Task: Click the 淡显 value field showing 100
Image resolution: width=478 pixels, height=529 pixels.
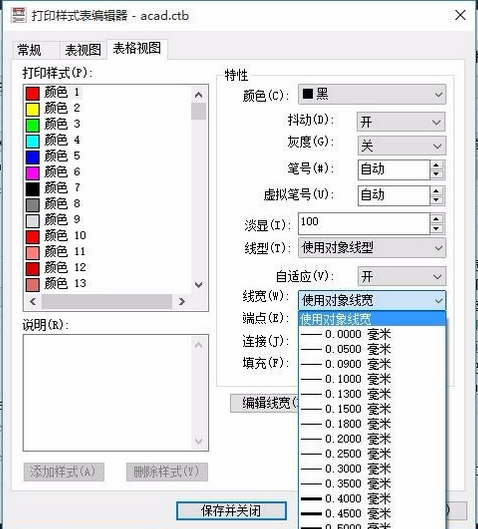Action: click(x=364, y=223)
